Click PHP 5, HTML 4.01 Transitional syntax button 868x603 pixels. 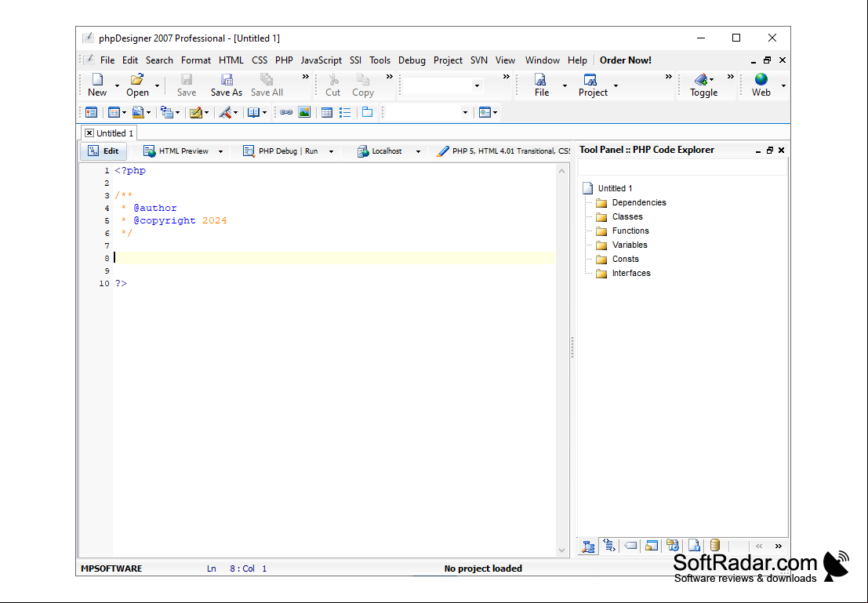click(x=503, y=151)
